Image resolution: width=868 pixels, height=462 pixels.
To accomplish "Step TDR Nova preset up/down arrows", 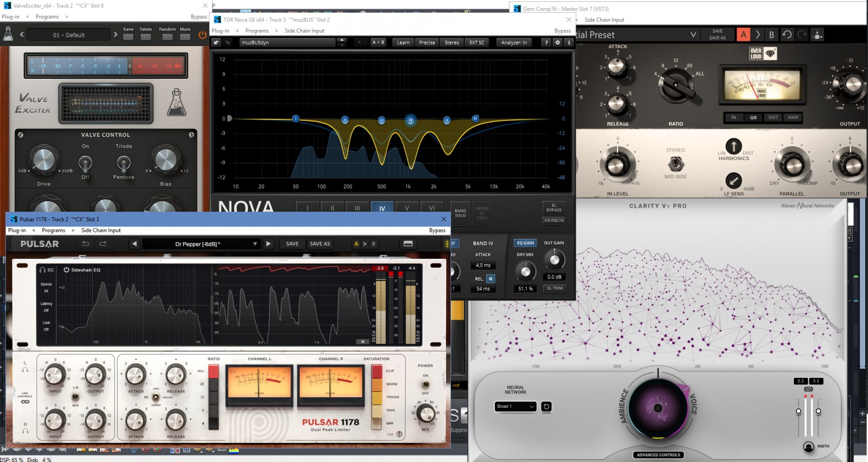I will click(342, 42).
